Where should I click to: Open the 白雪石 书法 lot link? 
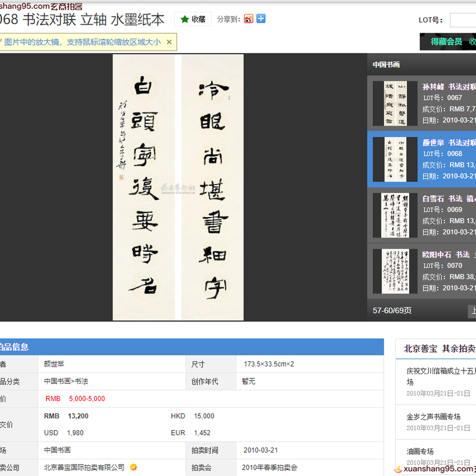coord(449,199)
